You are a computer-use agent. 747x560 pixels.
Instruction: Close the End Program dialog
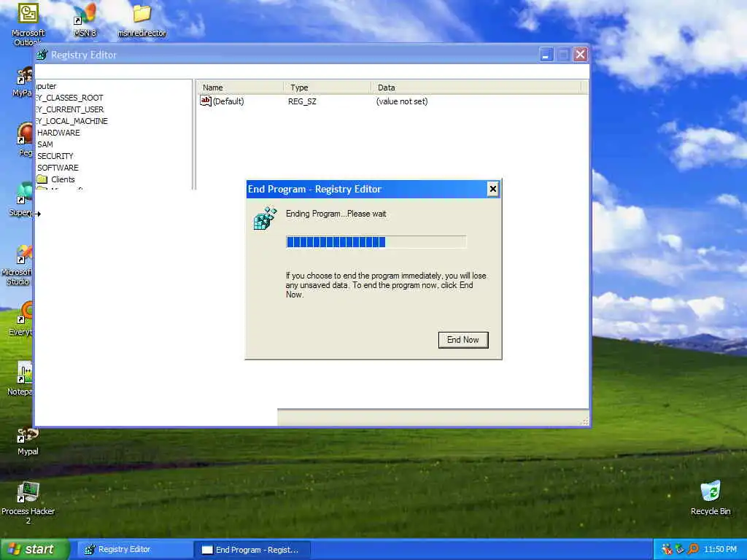pyautogui.click(x=492, y=189)
